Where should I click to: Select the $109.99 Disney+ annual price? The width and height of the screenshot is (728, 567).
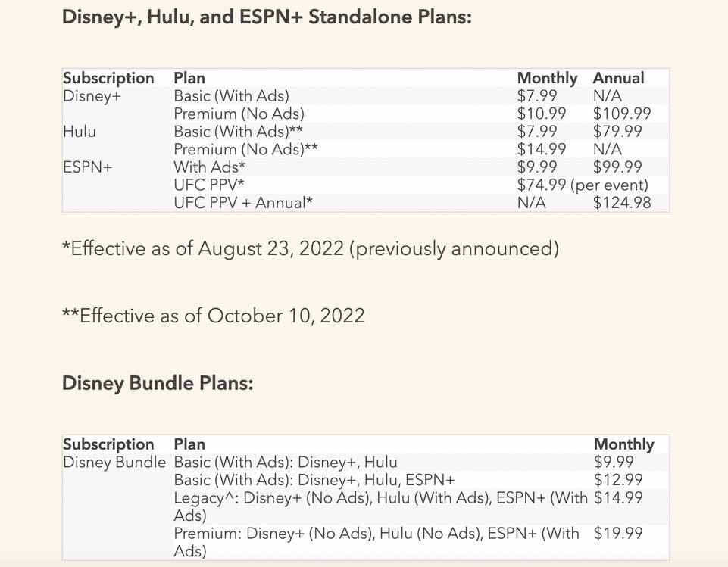point(622,114)
